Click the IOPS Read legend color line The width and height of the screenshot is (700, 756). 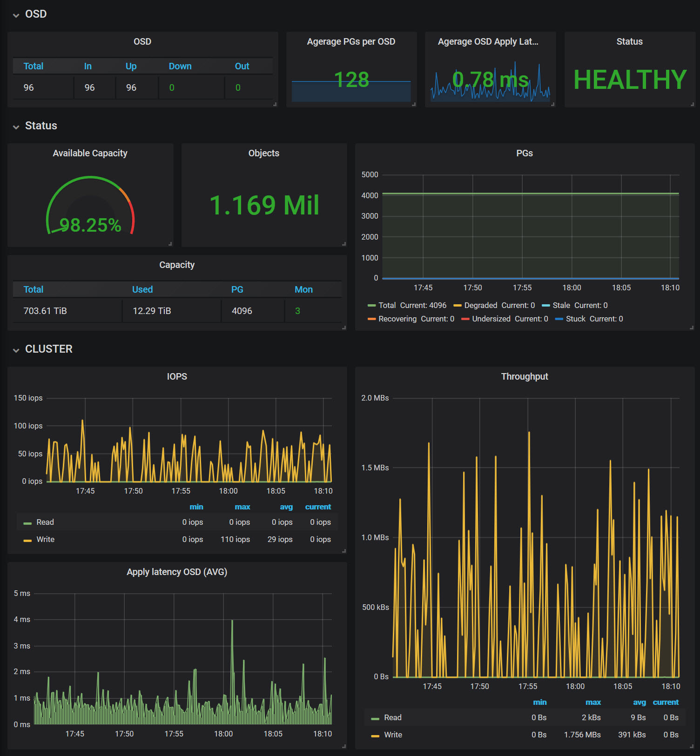coord(27,523)
